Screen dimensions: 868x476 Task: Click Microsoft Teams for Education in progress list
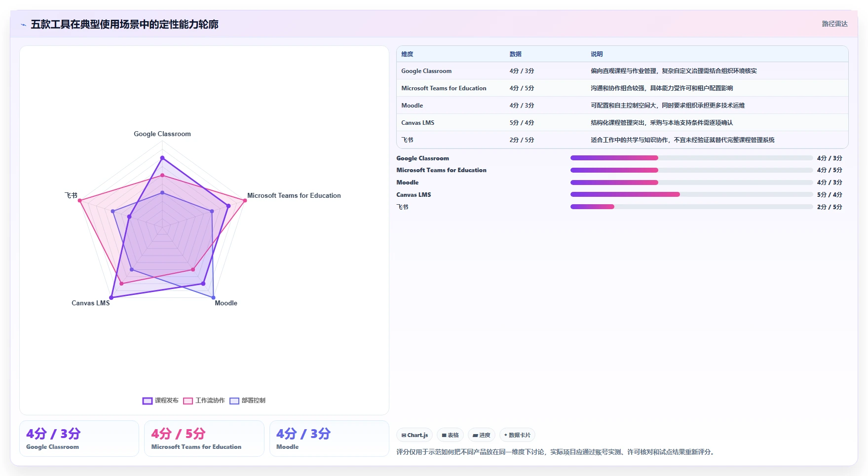(441, 170)
